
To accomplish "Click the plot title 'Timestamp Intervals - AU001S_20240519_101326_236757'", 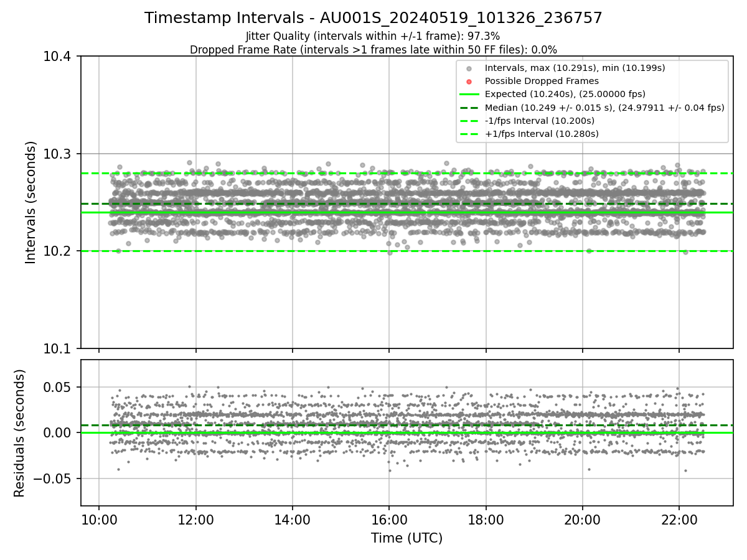I will coord(374,18).
